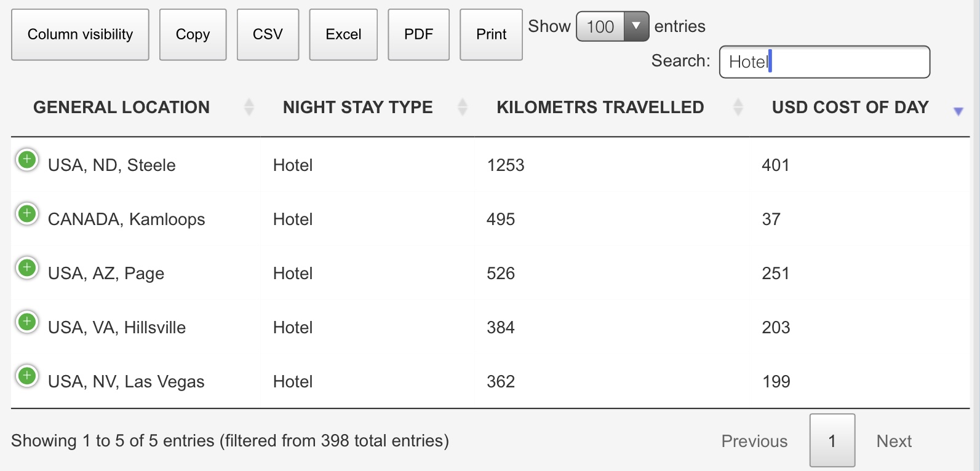Go to the Previous page
Screen dimensions: 980x471
pyautogui.click(x=754, y=441)
